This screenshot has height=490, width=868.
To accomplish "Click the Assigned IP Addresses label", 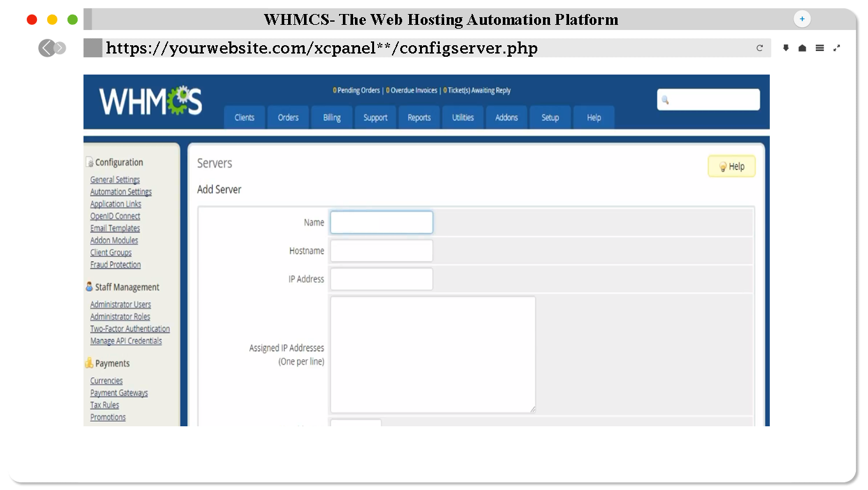I will (x=287, y=354).
